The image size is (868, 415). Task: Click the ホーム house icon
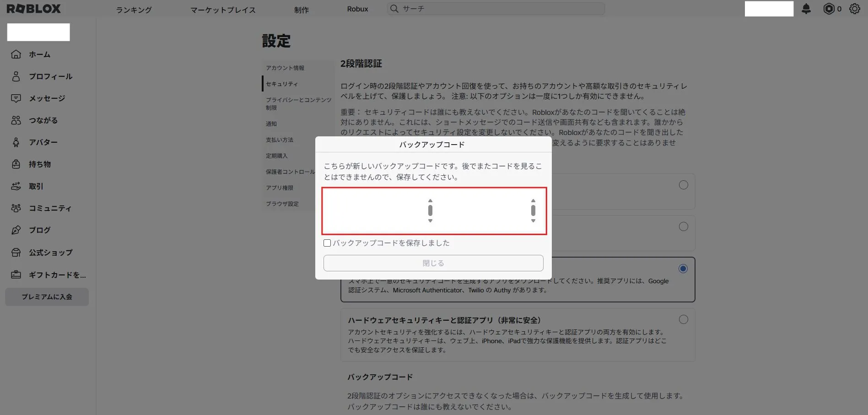point(16,54)
